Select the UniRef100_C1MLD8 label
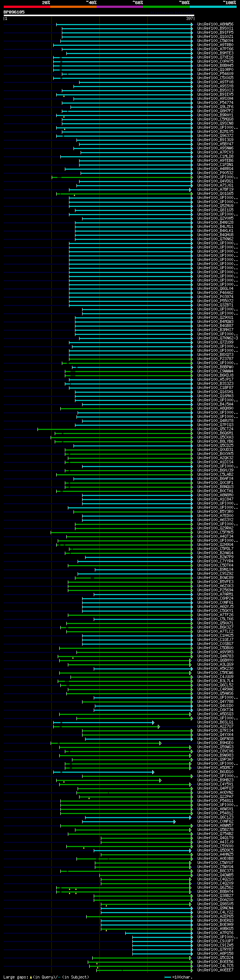The height and width of the screenshot is (980, 240). click(x=215, y=156)
